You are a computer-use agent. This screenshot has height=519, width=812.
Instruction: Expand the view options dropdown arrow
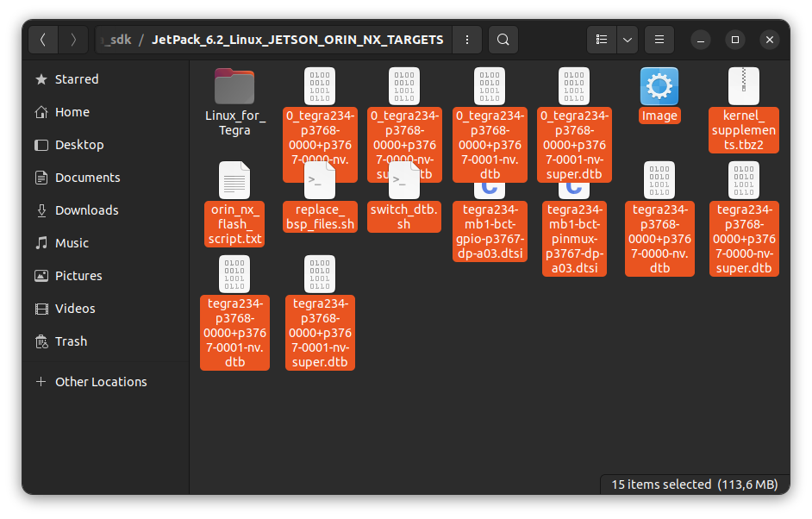(628, 40)
